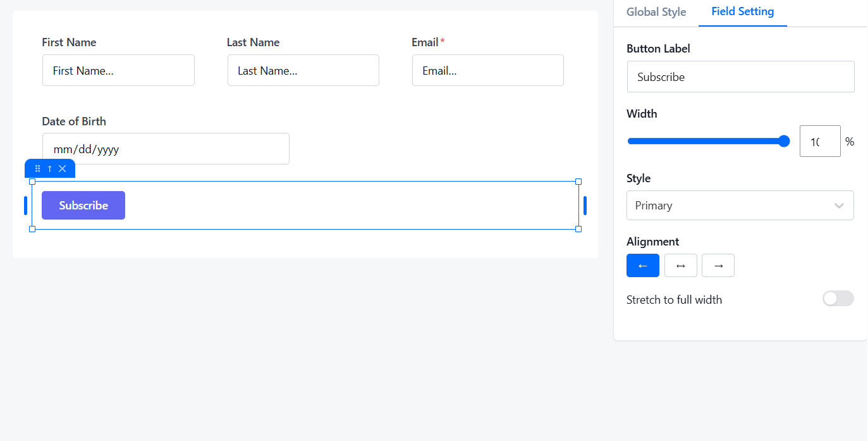Click the "Email" field label

tap(425, 42)
